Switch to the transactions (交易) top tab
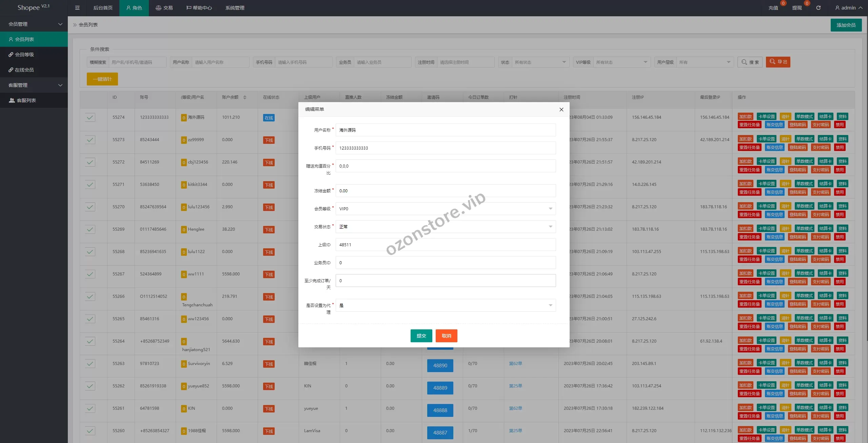This screenshot has height=443, width=868. pyautogui.click(x=164, y=8)
